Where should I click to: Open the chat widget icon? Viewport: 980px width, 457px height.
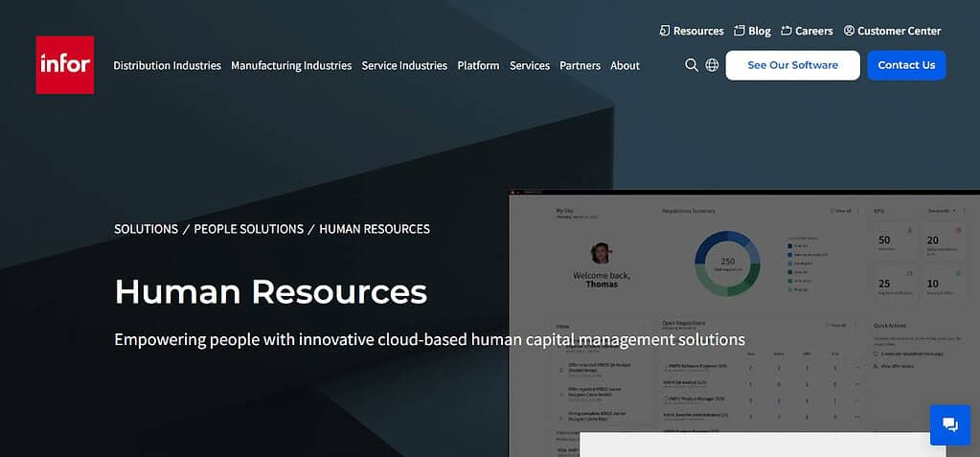(950, 425)
